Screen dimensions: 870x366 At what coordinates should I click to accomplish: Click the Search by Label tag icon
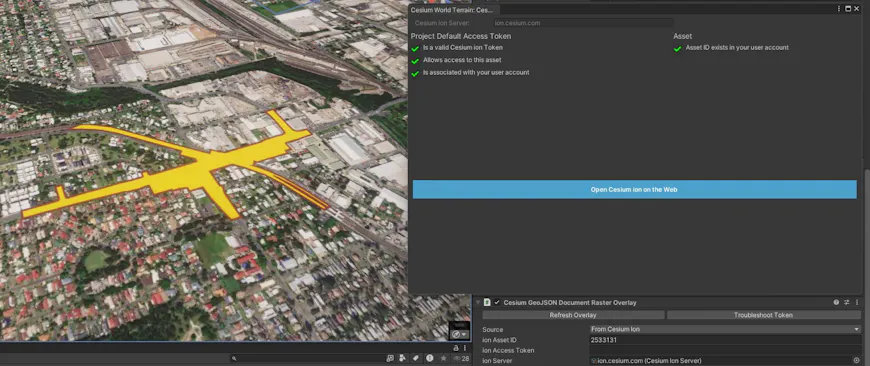416,359
